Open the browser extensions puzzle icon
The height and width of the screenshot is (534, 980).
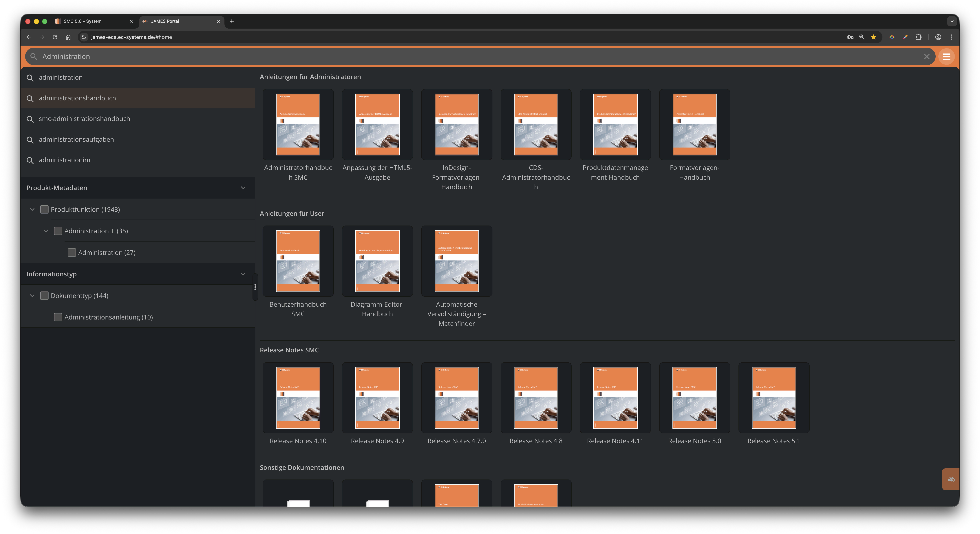pyautogui.click(x=918, y=37)
